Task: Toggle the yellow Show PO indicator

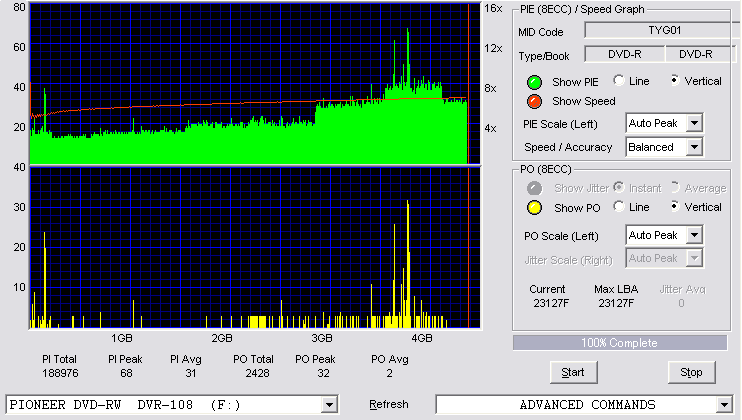Action: pos(534,208)
